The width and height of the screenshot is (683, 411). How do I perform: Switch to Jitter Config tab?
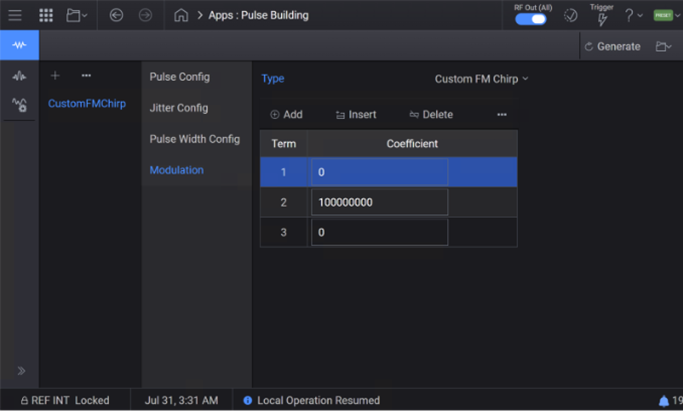click(x=179, y=108)
